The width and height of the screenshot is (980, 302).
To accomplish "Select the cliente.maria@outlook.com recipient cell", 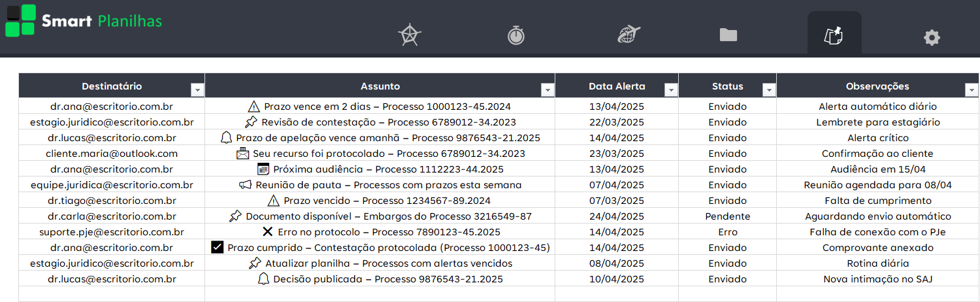I will click(112, 154).
